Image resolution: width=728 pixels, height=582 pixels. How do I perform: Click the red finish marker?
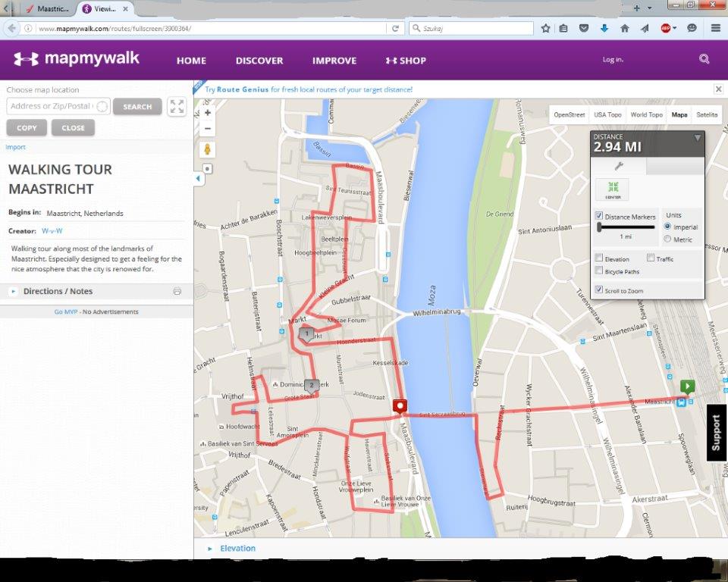click(400, 406)
